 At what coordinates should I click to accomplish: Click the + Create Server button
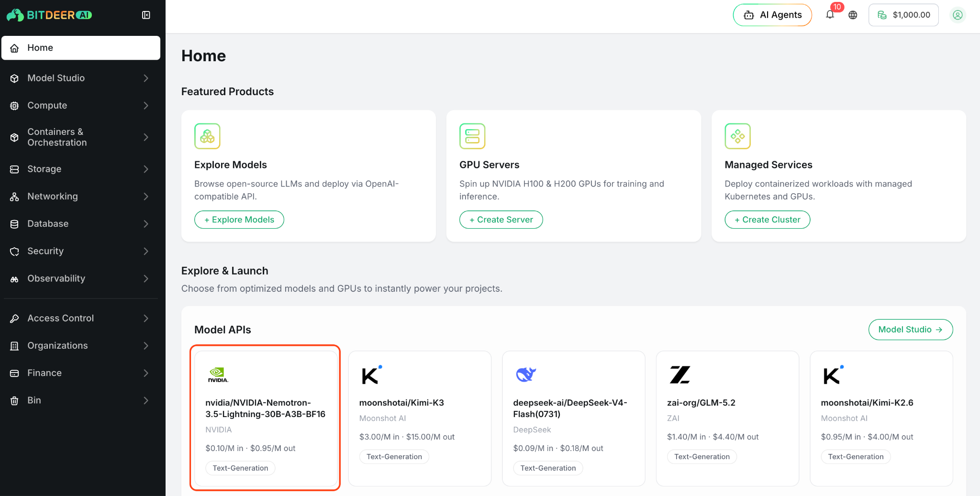501,220
